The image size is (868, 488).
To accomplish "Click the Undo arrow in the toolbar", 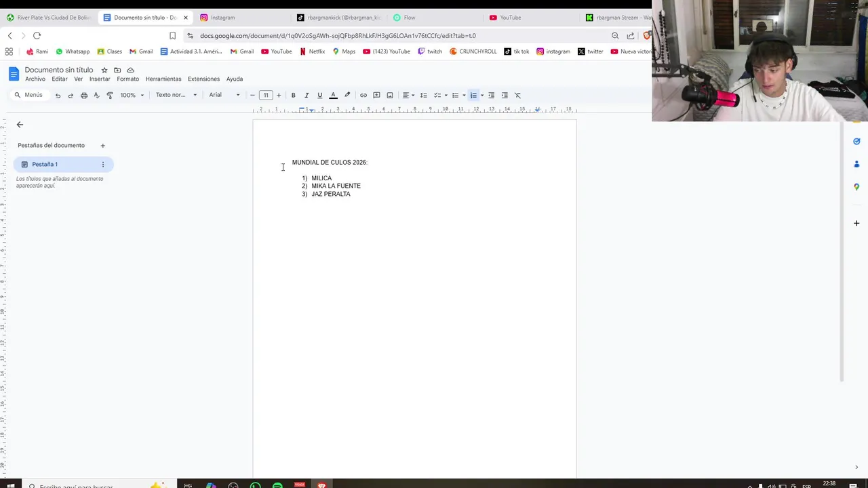I will [x=58, y=96].
